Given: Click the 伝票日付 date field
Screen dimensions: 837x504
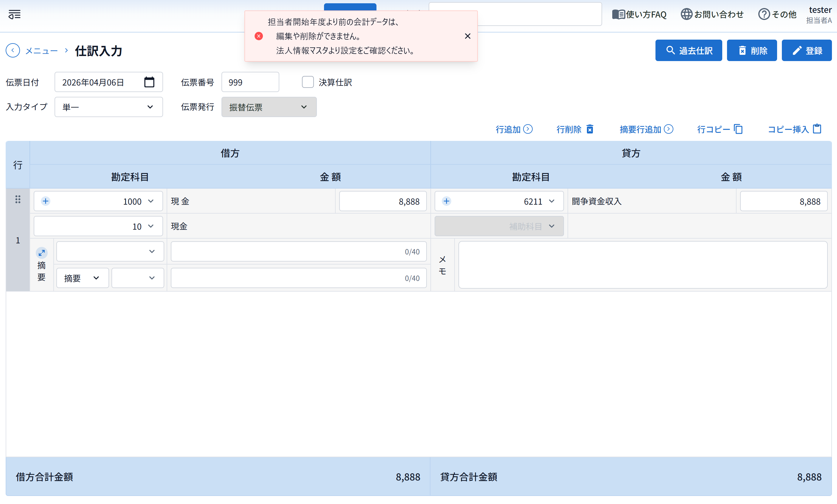Looking at the screenshot, I should tap(109, 82).
